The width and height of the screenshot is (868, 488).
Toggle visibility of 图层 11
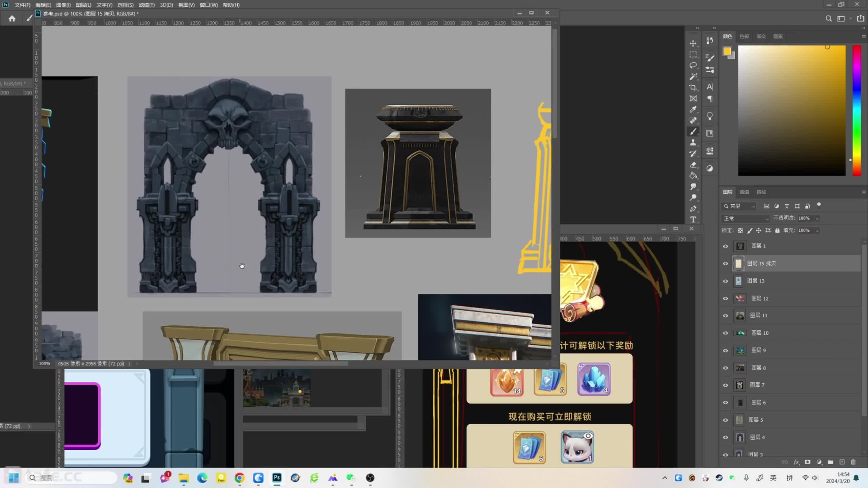726,316
